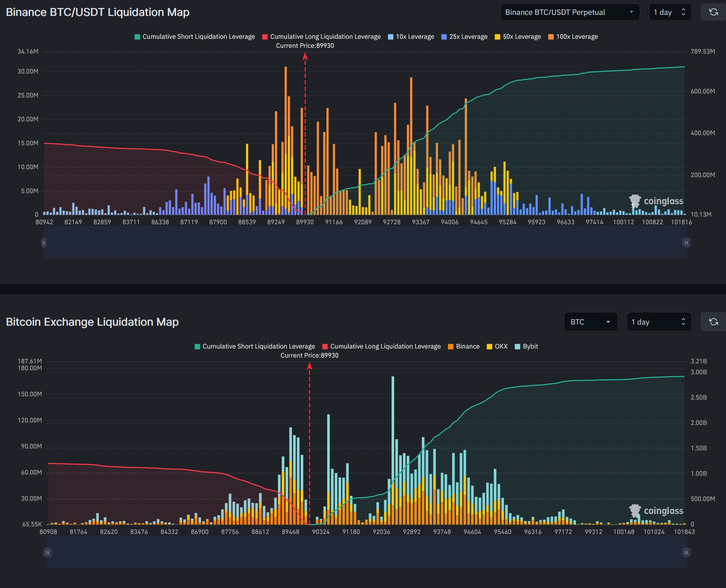Screen dimensions: 726x588
Task: Click red current price arrow in bottom chart
Action: coord(309,367)
